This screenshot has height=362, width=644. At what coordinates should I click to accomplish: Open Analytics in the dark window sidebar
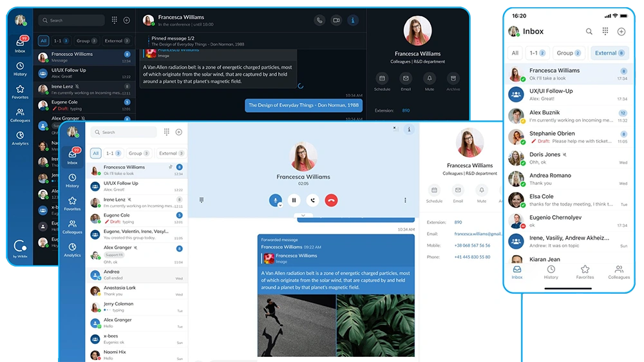(20, 138)
